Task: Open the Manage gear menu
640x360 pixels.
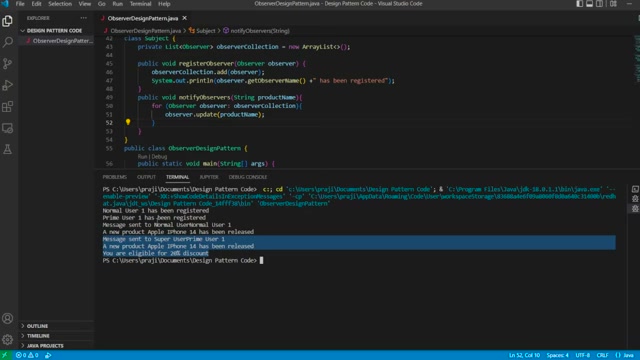Action: pos(7,340)
